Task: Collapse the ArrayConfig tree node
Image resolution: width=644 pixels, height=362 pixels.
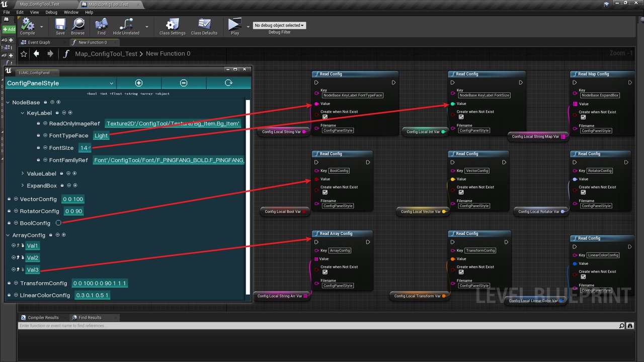Action: tap(8, 235)
